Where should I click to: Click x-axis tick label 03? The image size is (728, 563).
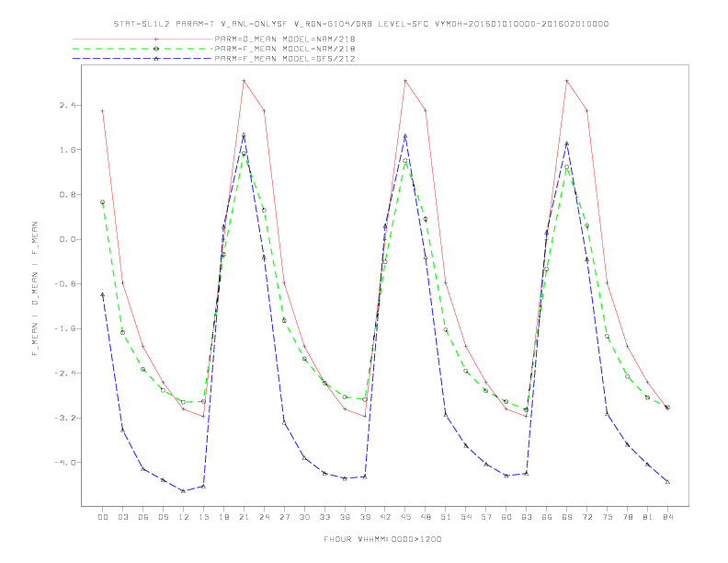122,517
